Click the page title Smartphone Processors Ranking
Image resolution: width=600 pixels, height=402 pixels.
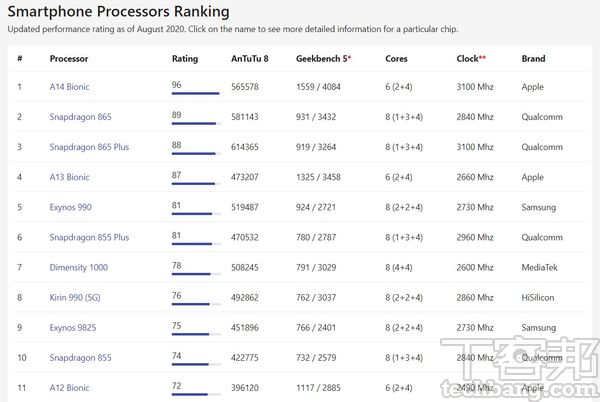point(118,13)
